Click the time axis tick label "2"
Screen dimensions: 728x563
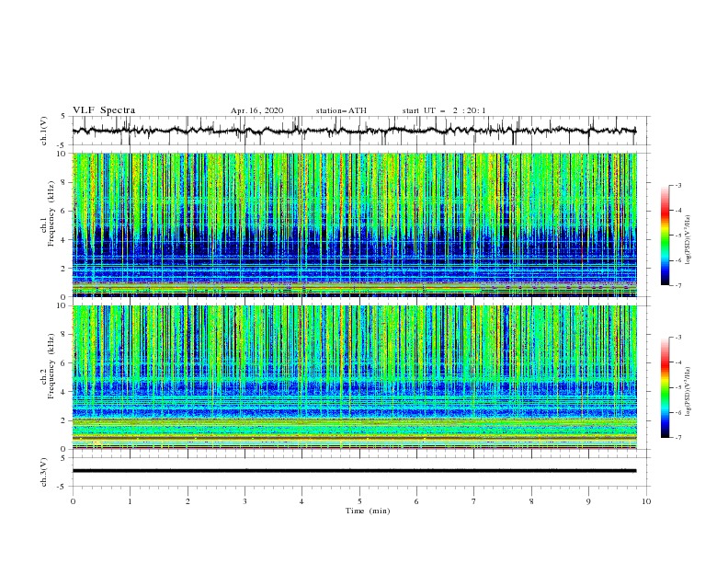tap(188, 501)
